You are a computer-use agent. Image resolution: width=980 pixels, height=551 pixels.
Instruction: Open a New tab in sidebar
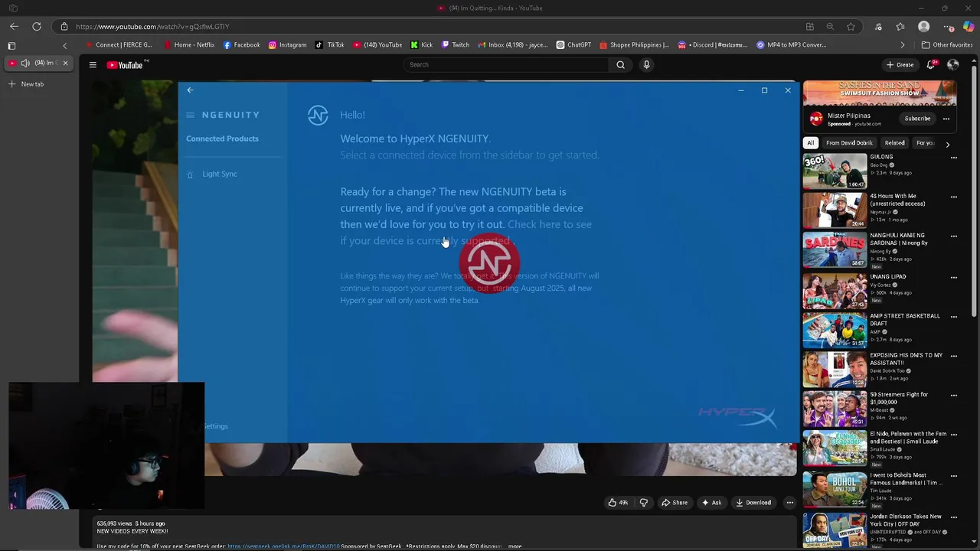pos(27,84)
